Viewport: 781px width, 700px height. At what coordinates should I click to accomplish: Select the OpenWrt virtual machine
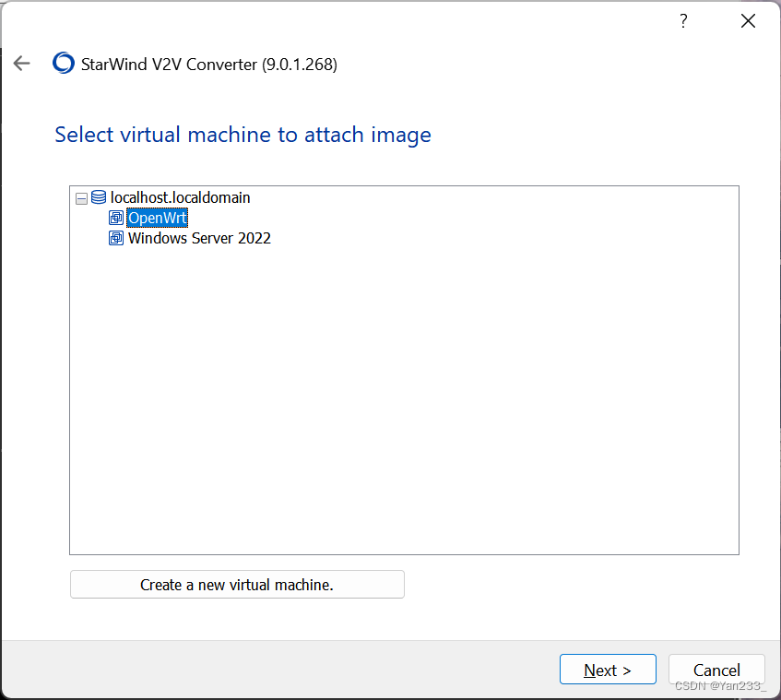point(158,218)
